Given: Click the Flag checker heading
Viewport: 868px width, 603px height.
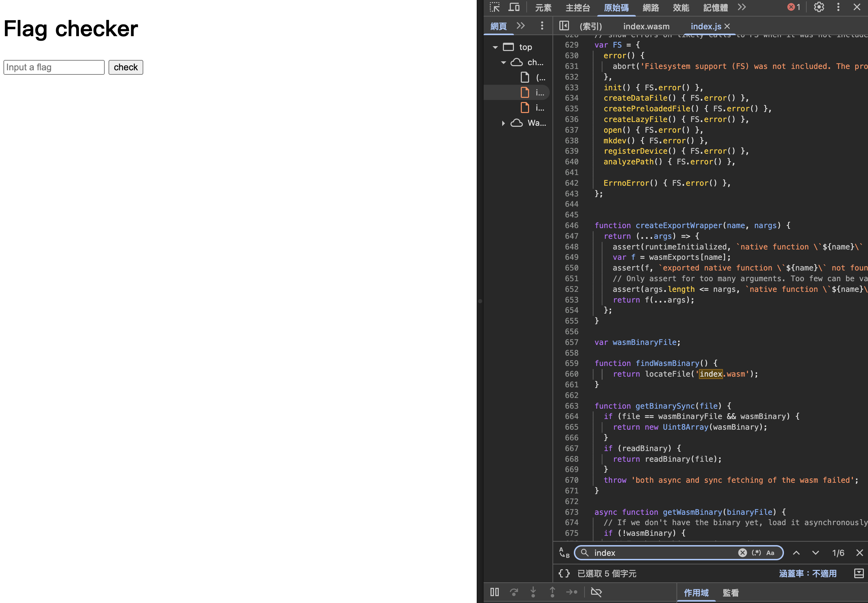Looking at the screenshot, I should (x=71, y=28).
